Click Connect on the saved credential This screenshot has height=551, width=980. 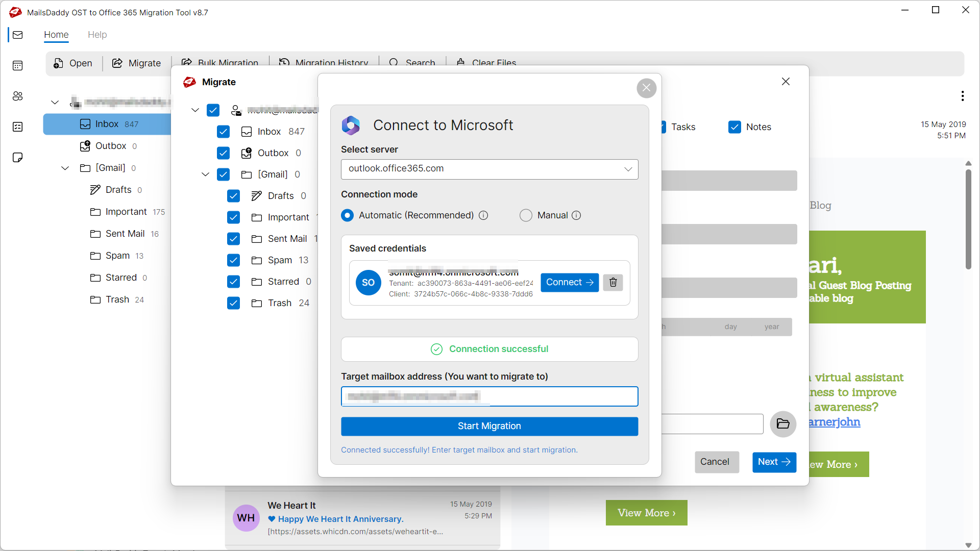click(x=570, y=282)
